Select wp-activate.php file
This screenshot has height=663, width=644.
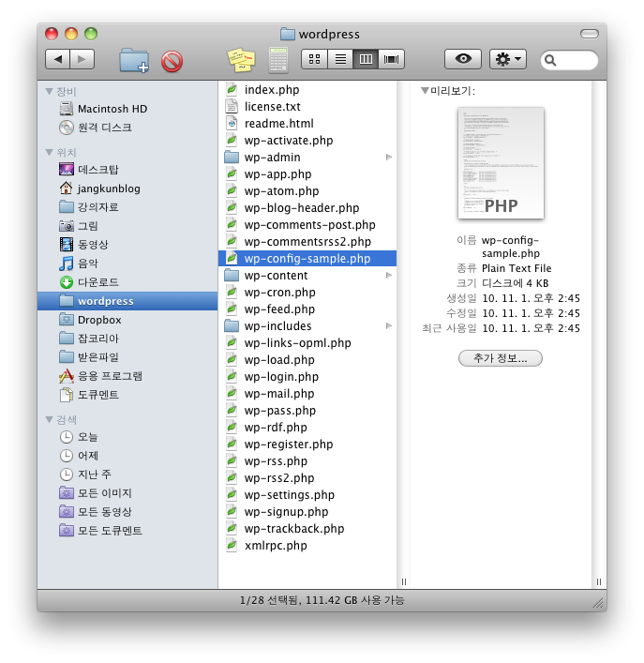[307, 141]
